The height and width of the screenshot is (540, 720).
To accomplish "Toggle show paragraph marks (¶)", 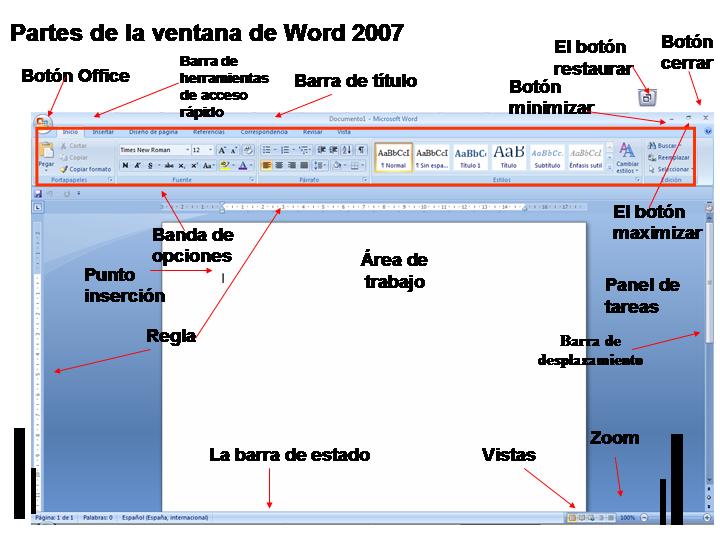I will pos(361,150).
